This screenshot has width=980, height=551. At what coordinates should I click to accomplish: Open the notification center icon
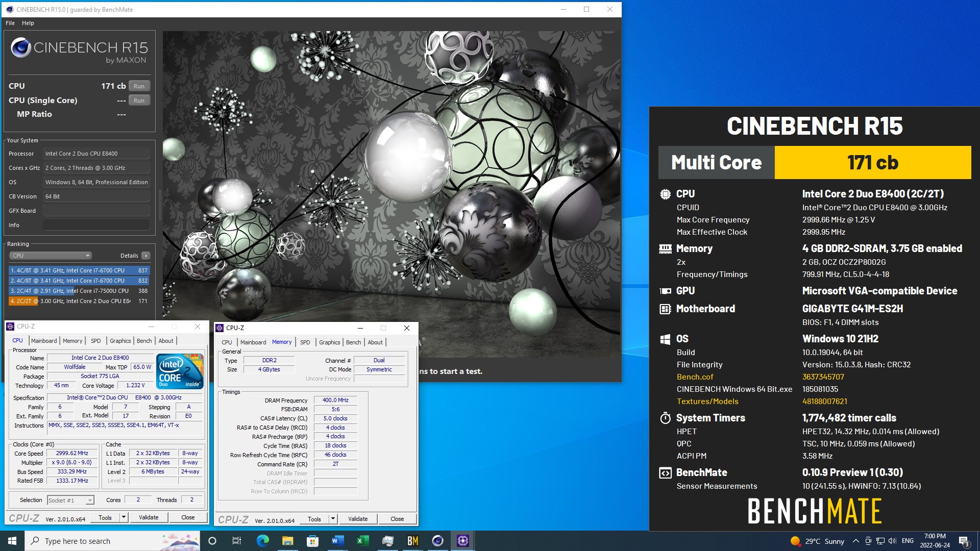964,541
